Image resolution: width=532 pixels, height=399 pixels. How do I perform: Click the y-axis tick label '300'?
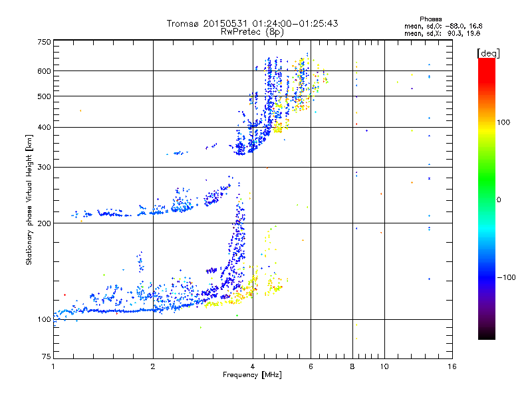(x=44, y=167)
